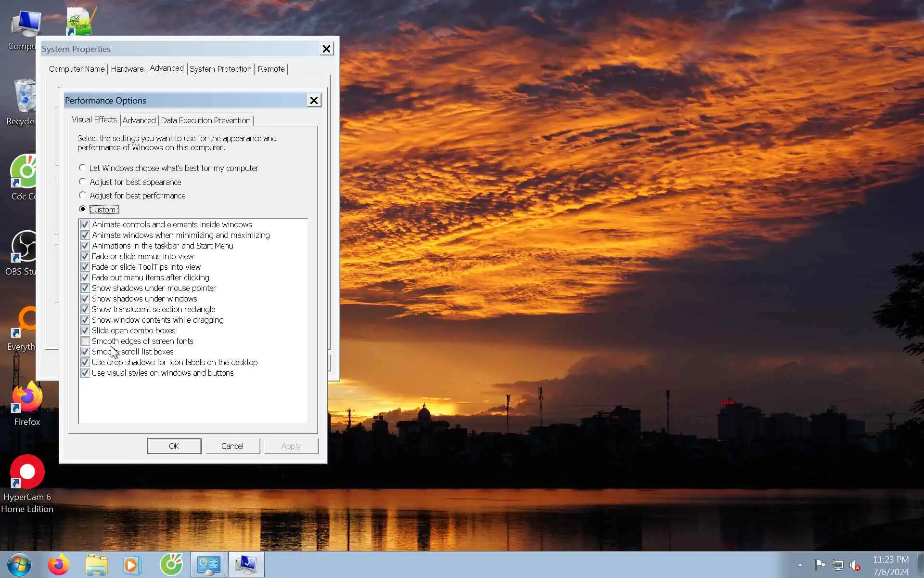The image size is (924, 578).
Task: Uncheck Animate windows when minimizing and maximizing
Action: coord(85,235)
